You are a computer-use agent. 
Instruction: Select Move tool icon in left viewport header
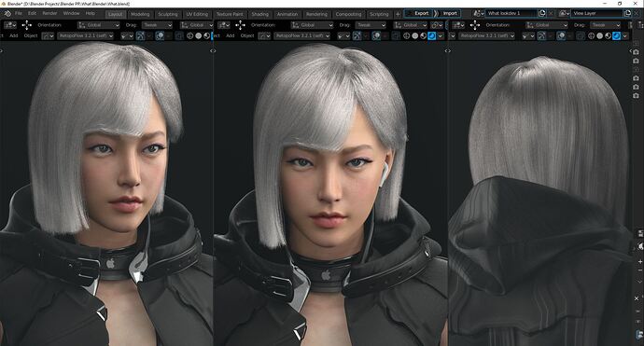tap(27, 25)
